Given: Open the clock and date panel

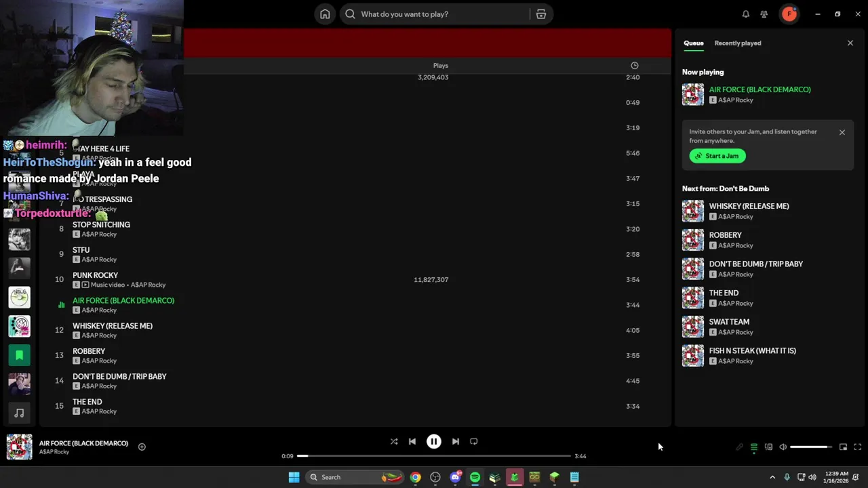Looking at the screenshot, I should pyautogui.click(x=837, y=477).
